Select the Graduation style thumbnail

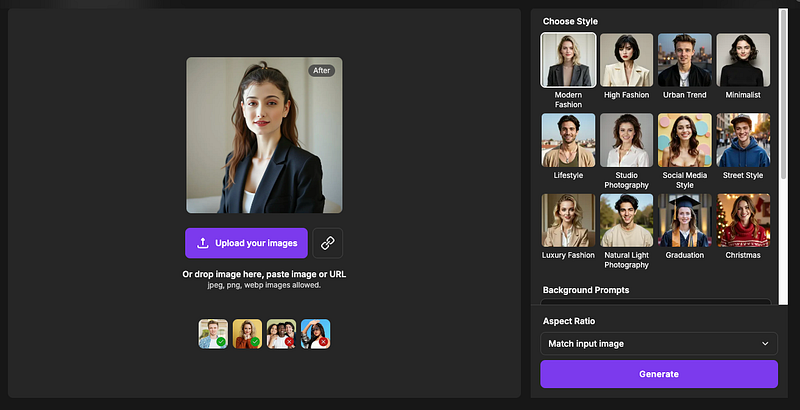685,220
